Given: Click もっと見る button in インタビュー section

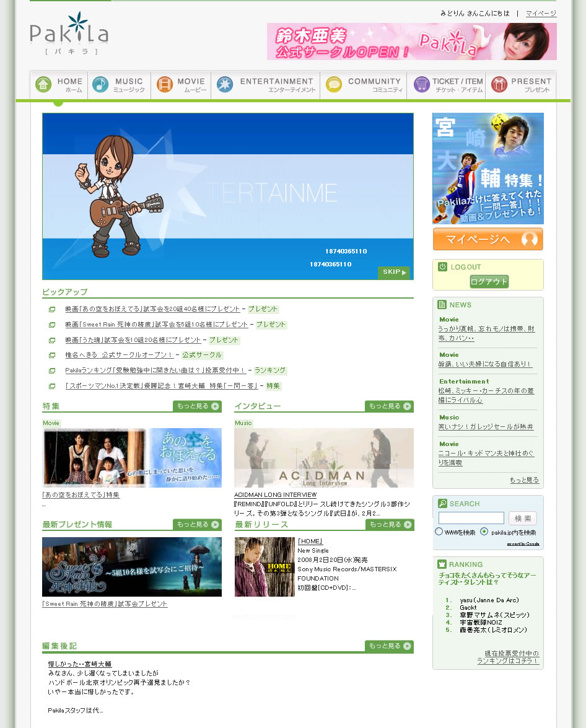Looking at the screenshot, I should tap(389, 406).
